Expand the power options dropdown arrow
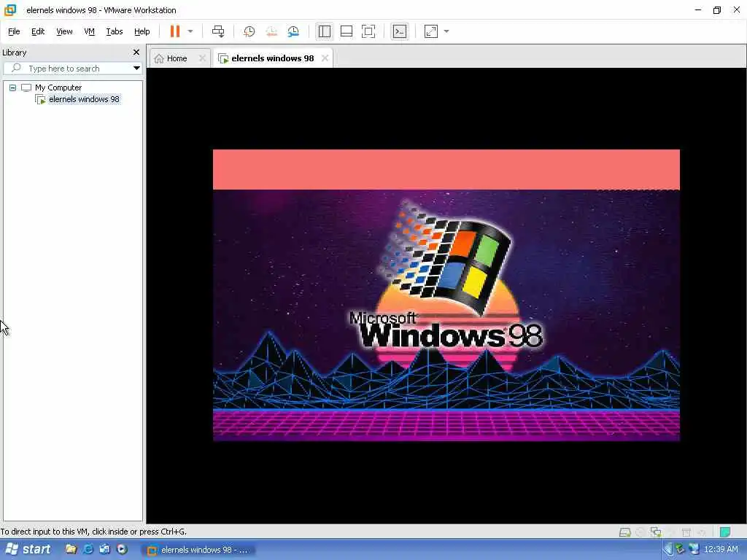The height and width of the screenshot is (560, 747). [190, 31]
